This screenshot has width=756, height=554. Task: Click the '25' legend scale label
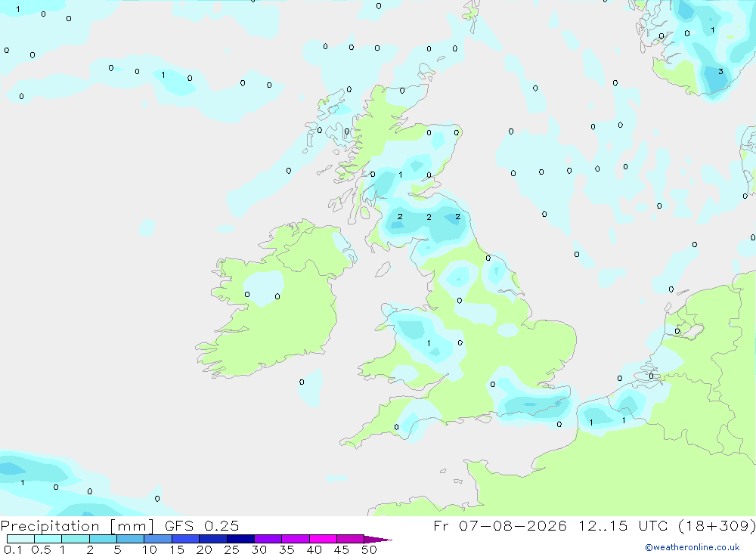point(231,549)
